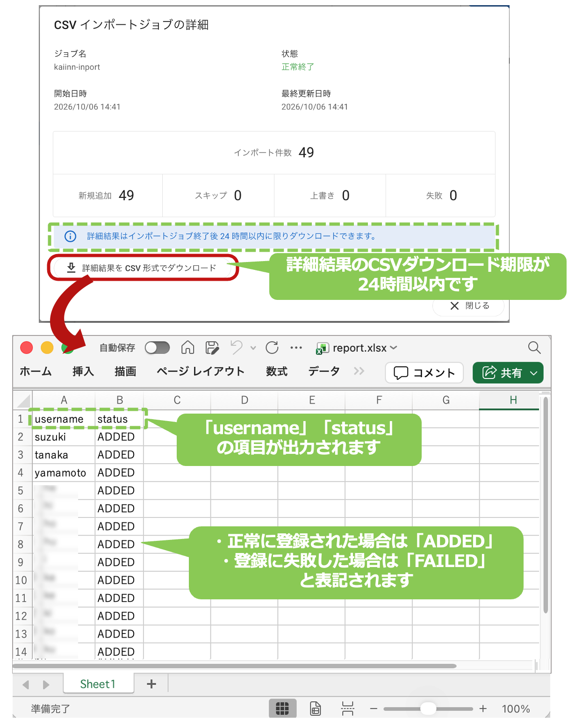The image size is (575, 728).
Task: Download detailed results as CSV
Action: pyautogui.click(x=143, y=268)
